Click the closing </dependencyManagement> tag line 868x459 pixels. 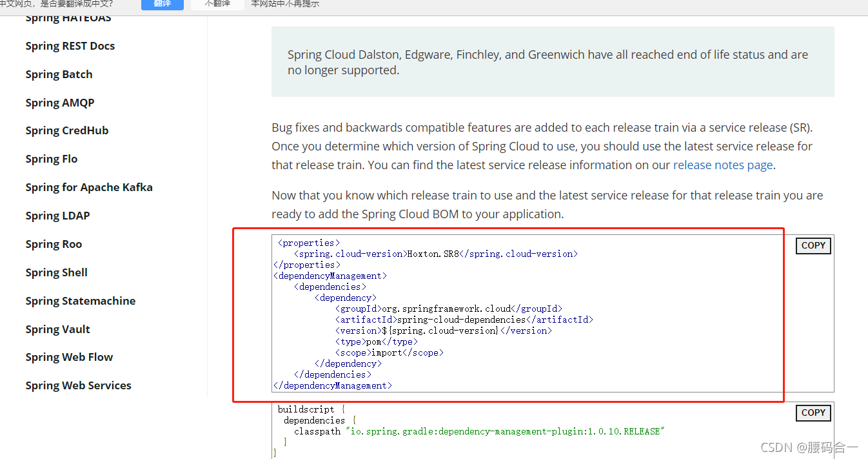[x=333, y=385]
